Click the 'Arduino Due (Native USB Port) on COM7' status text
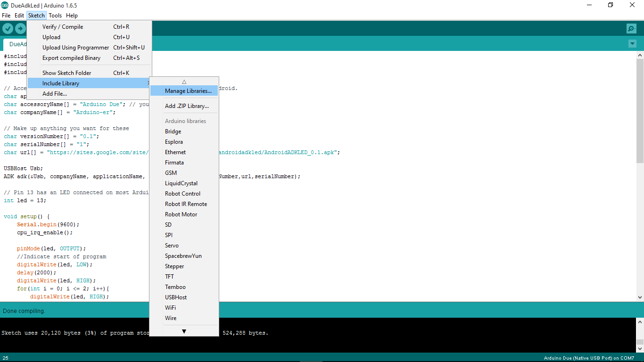 tap(589, 358)
